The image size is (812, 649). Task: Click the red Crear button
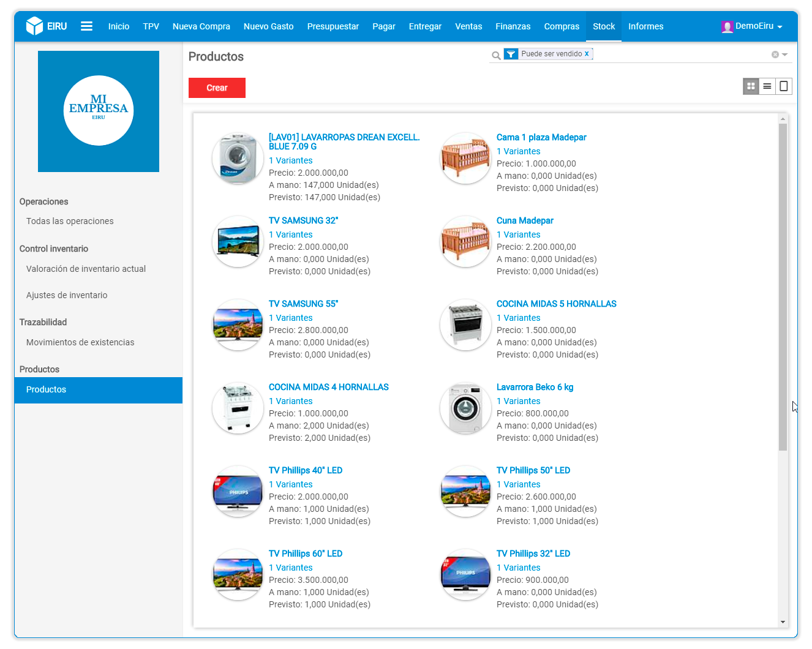pos(217,88)
